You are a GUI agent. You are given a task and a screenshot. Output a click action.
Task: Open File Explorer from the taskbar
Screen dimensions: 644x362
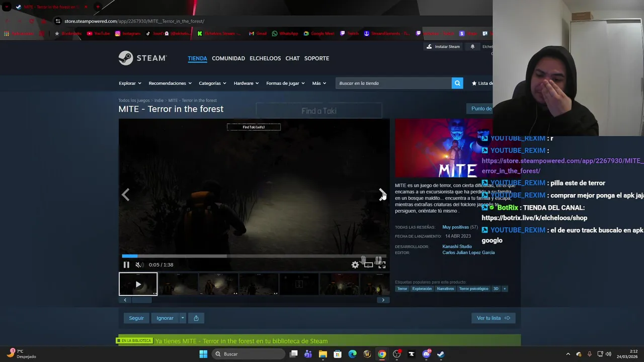tap(323, 354)
